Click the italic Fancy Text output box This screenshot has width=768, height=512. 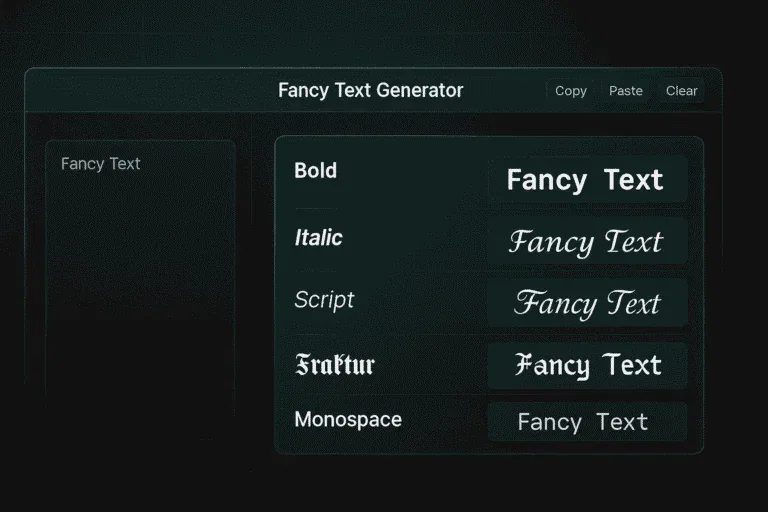[x=586, y=242]
